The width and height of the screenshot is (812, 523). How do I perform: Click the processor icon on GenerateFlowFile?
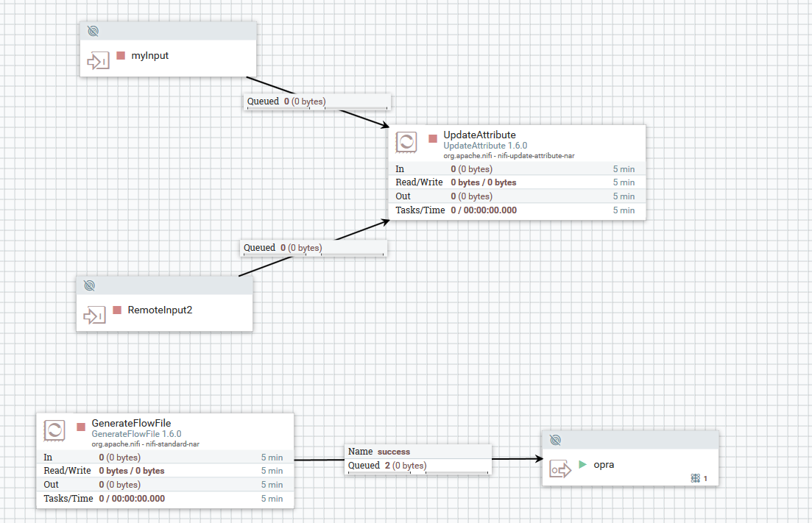(x=54, y=430)
